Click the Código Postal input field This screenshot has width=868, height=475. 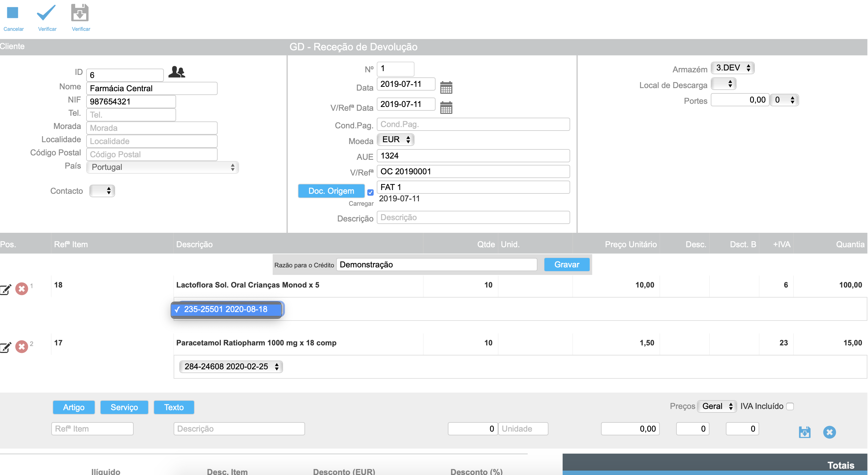152,154
